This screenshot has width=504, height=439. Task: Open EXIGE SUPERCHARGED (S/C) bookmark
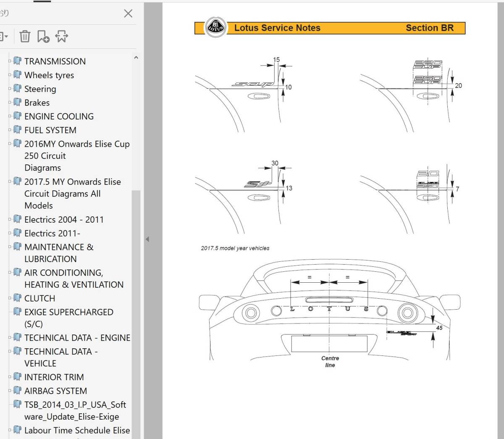[x=69, y=318]
